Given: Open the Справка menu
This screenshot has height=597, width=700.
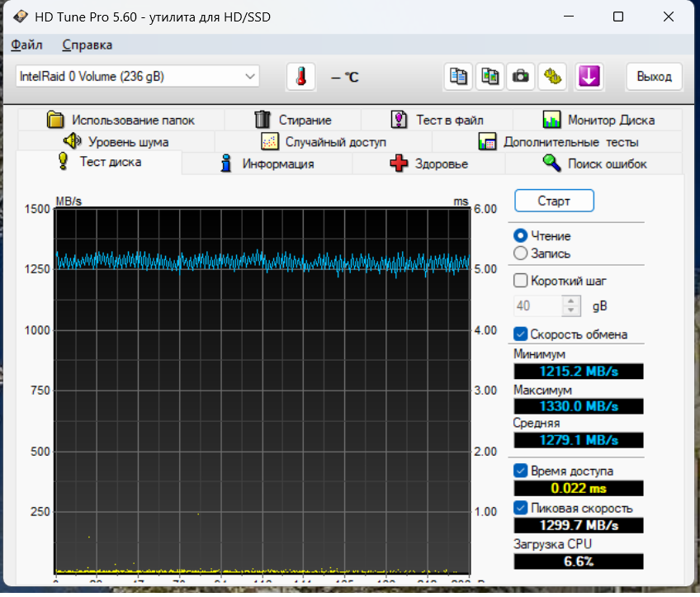Looking at the screenshot, I should (87, 45).
